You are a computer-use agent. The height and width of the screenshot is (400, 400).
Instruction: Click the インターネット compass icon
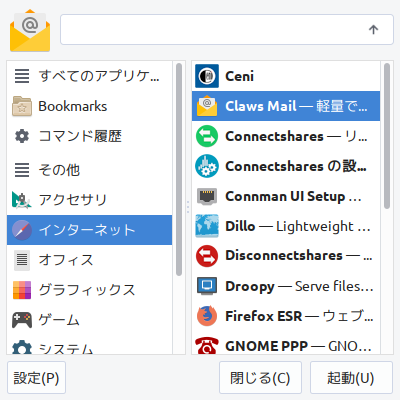pyautogui.click(x=22, y=230)
